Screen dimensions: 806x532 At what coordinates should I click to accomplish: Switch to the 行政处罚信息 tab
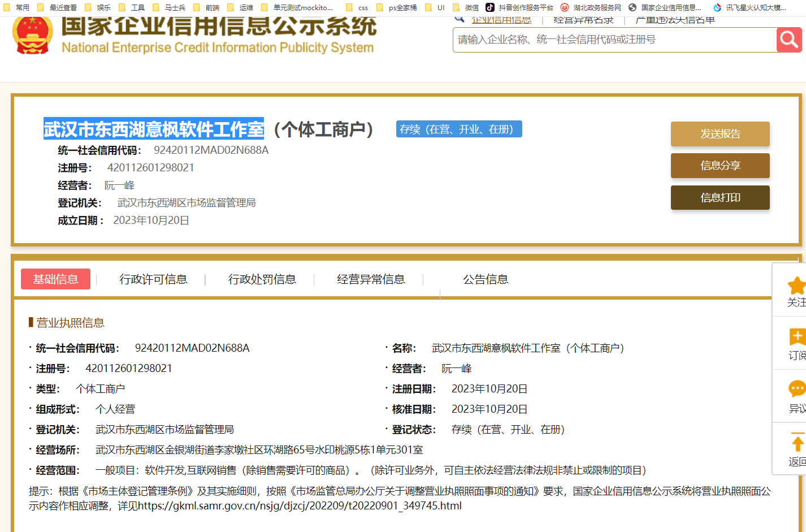[x=262, y=279]
